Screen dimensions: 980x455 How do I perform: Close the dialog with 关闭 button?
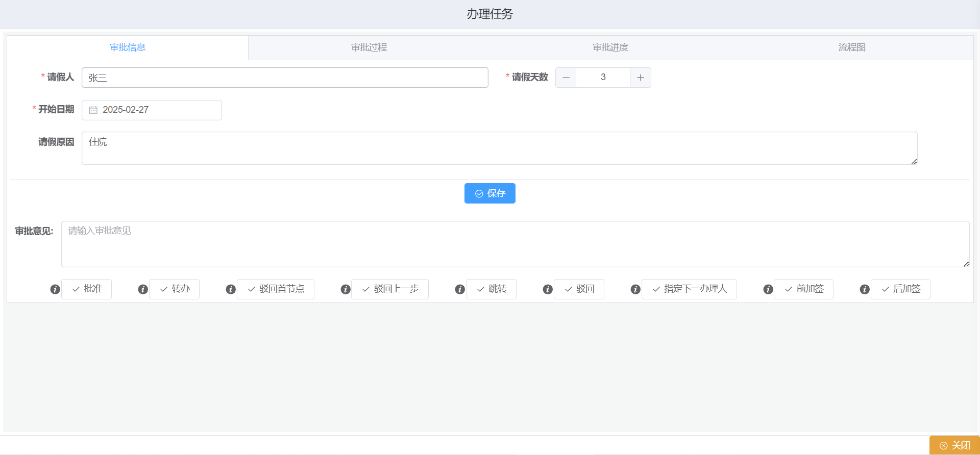pos(954,445)
